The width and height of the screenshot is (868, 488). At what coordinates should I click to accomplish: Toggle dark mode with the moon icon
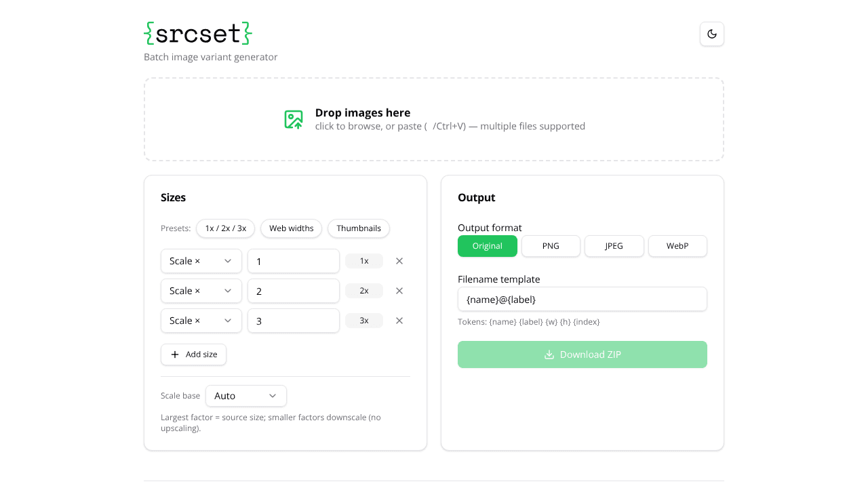tap(712, 34)
